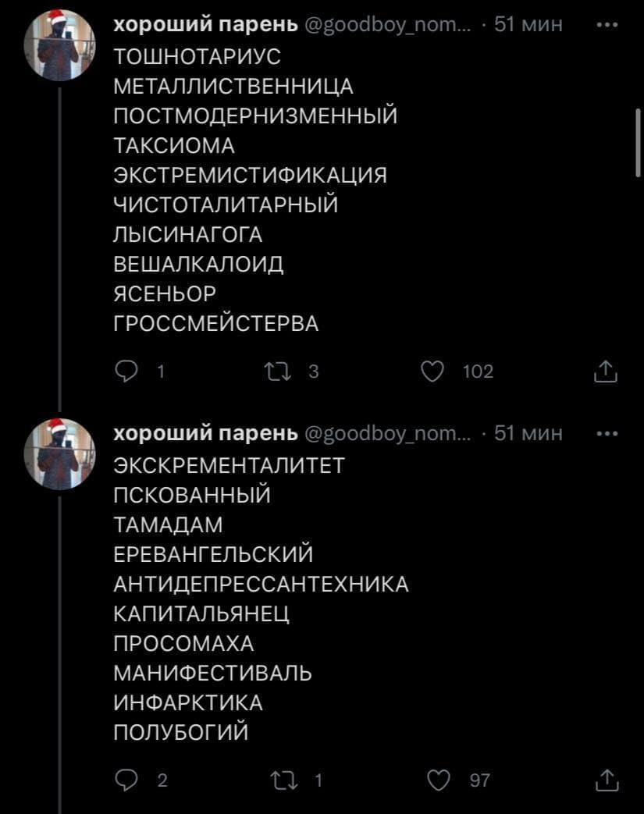Open more options menu for first tweet

coord(606,24)
